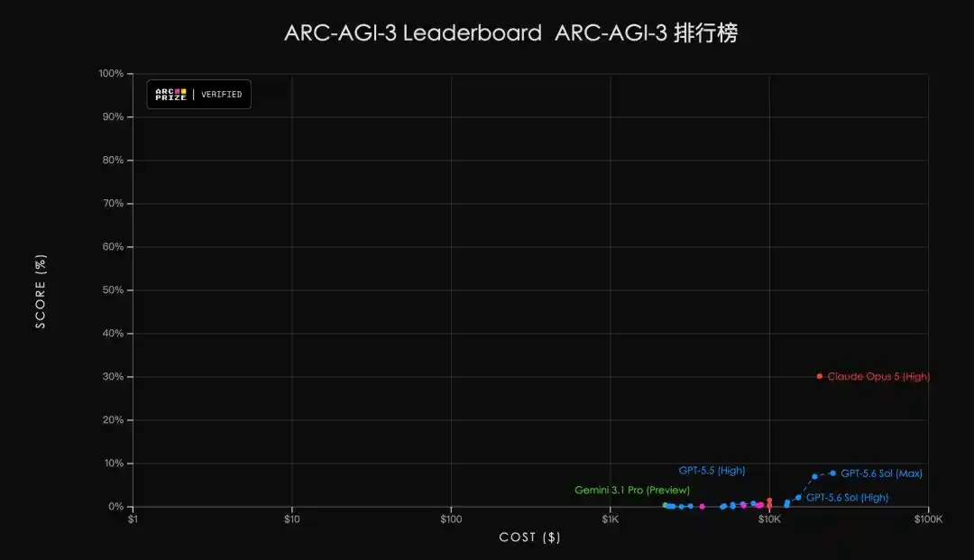Click the $1K x-axis tick label
974x560 pixels.
click(610, 519)
